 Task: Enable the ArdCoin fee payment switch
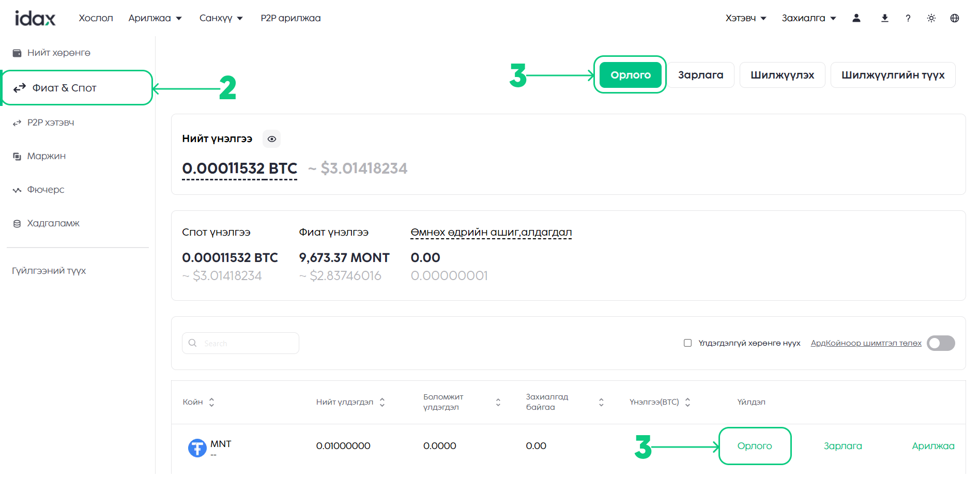point(940,343)
